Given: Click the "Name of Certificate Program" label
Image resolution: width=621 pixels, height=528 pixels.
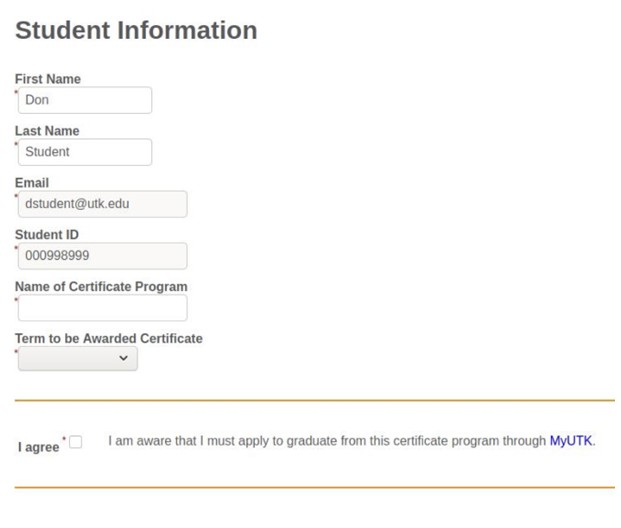Looking at the screenshot, I should tap(101, 287).
